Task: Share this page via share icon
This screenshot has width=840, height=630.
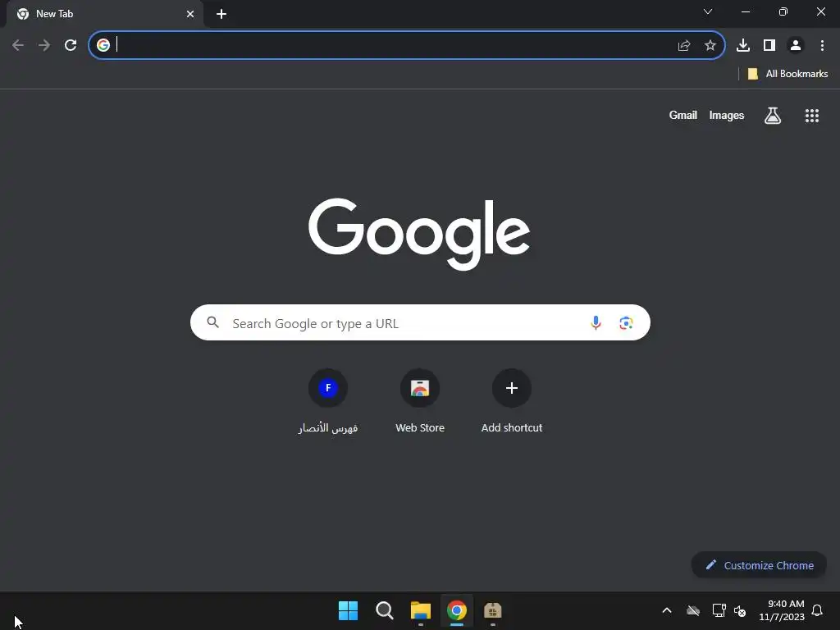Action: (x=684, y=46)
